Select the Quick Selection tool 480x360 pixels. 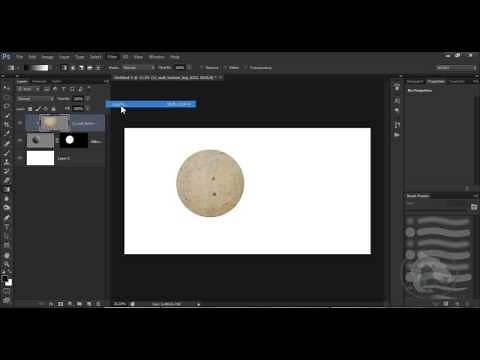point(6,116)
